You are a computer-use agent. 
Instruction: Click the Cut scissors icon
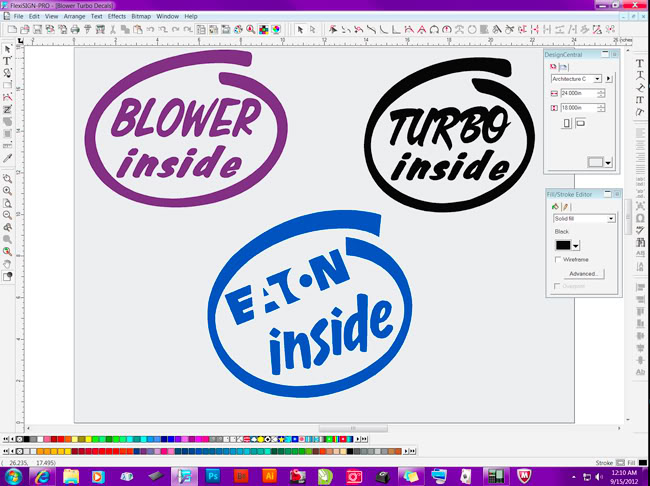coord(114,29)
